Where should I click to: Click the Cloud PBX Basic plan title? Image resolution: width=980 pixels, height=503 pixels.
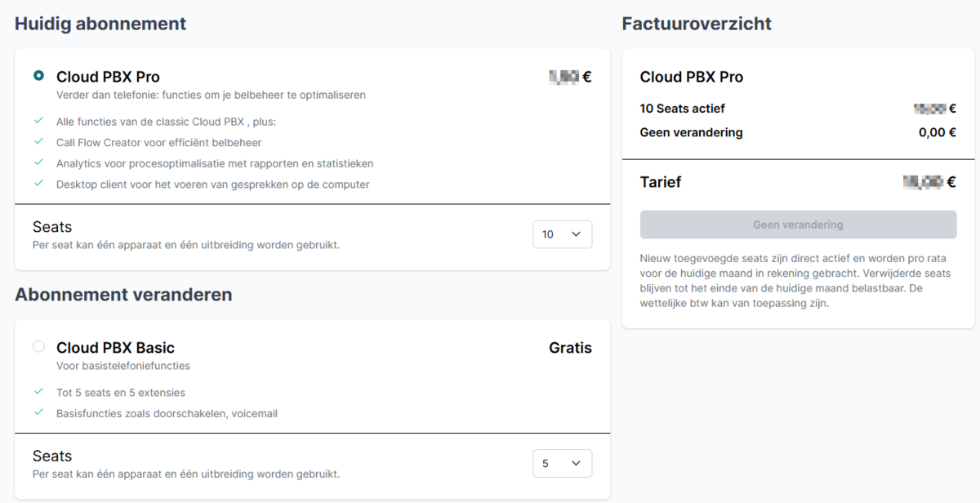coord(115,348)
